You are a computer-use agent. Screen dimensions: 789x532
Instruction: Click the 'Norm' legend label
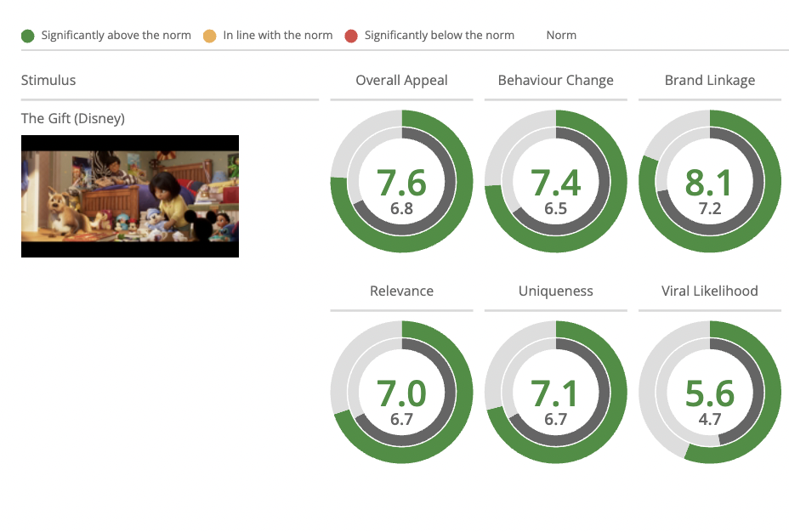(x=561, y=35)
